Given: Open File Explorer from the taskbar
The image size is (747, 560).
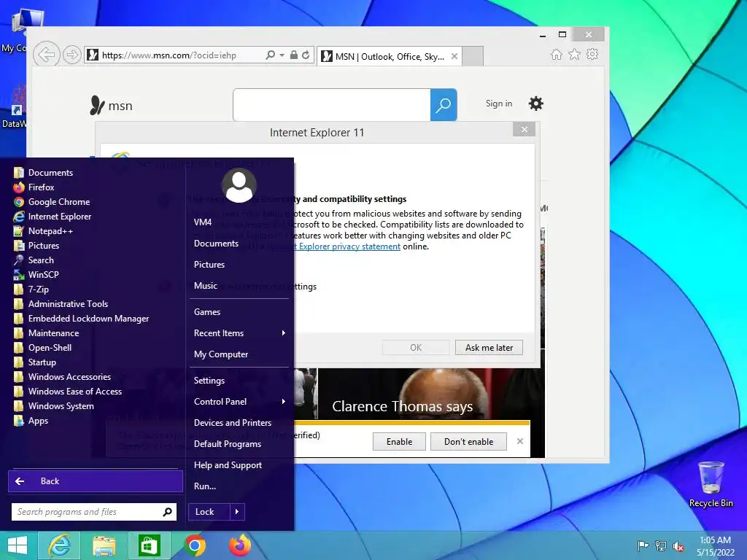Looking at the screenshot, I should coord(104,545).
